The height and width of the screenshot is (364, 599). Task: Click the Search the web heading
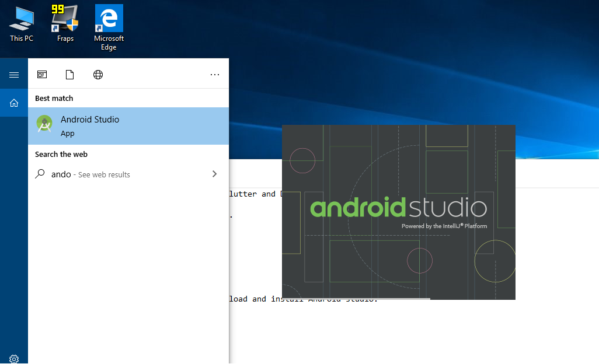(61, 154)
